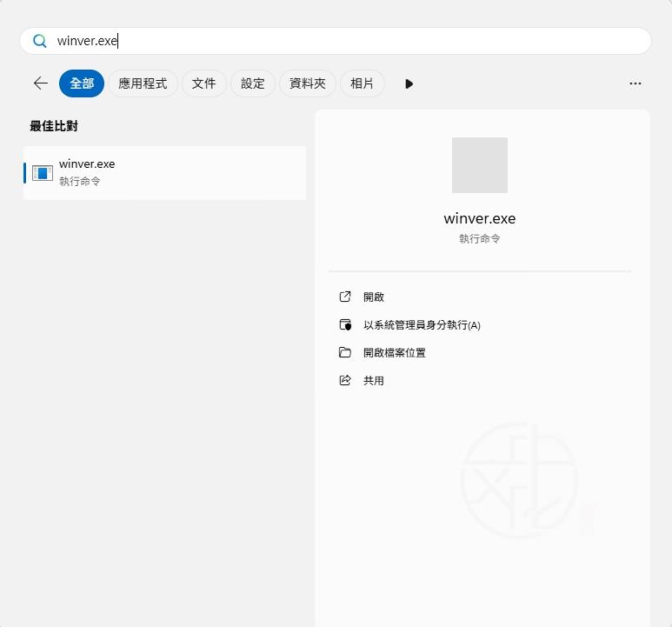The image size is (672, 627).
Task: Click the 最佳比對 heading
Action: (54, 126)
